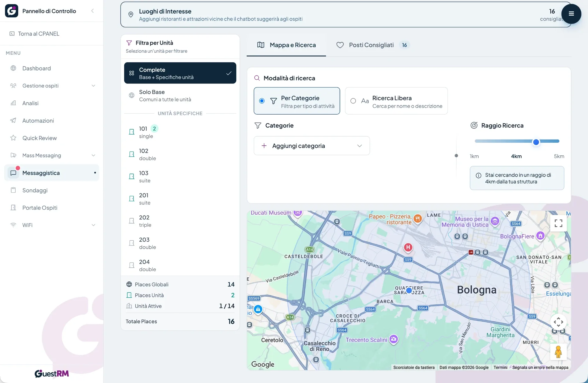Image resolution: width=588 pixels, height=383 pixels.
Task: Open the Posti Consigliati tab
Action: click(x=372, y=45)
